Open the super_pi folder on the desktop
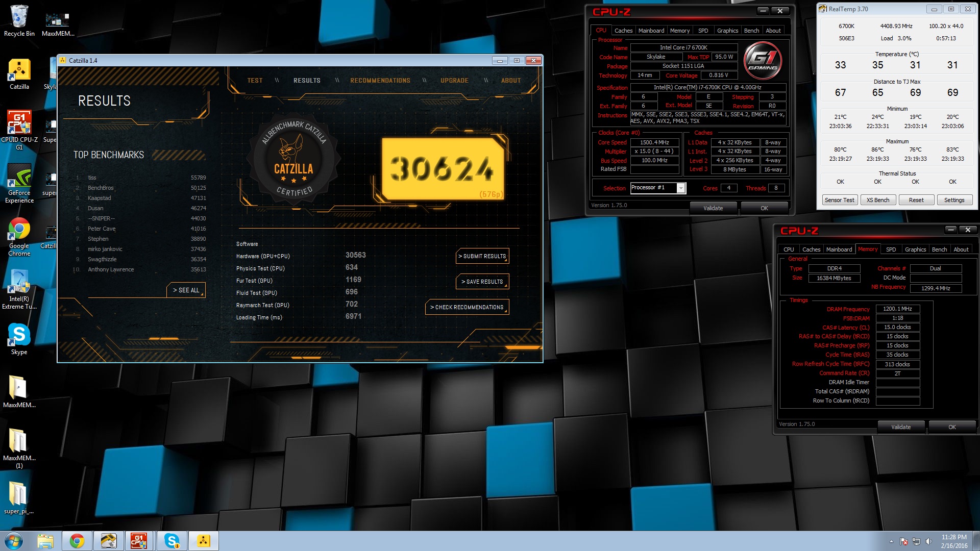Image resolution: width=980 pixels, height=551 pixels. click(19, 498)
